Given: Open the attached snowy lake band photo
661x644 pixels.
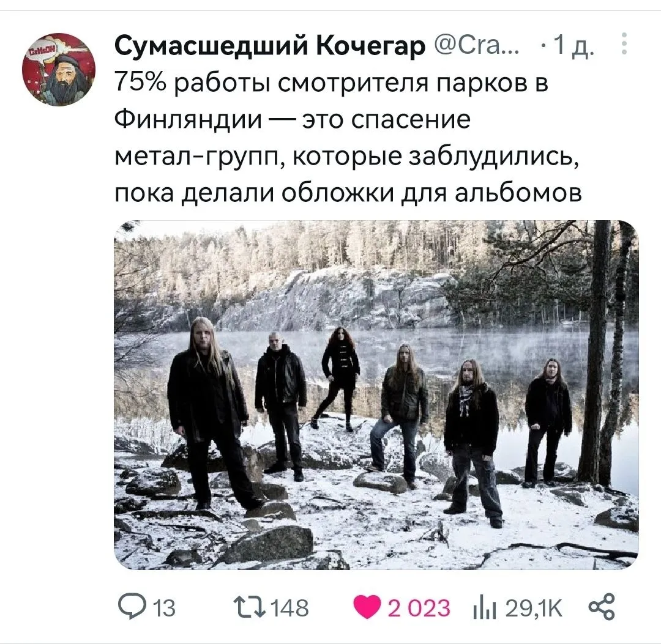Looking at the screenshot, I should tap(376, 394).
